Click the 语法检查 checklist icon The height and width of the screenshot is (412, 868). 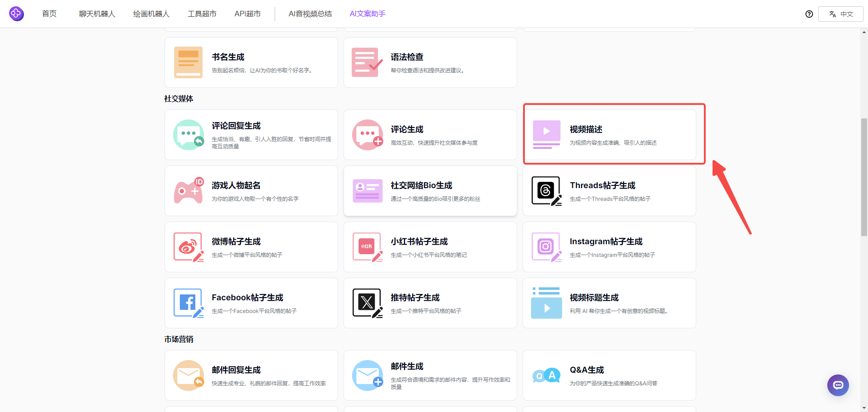[367, 62]
